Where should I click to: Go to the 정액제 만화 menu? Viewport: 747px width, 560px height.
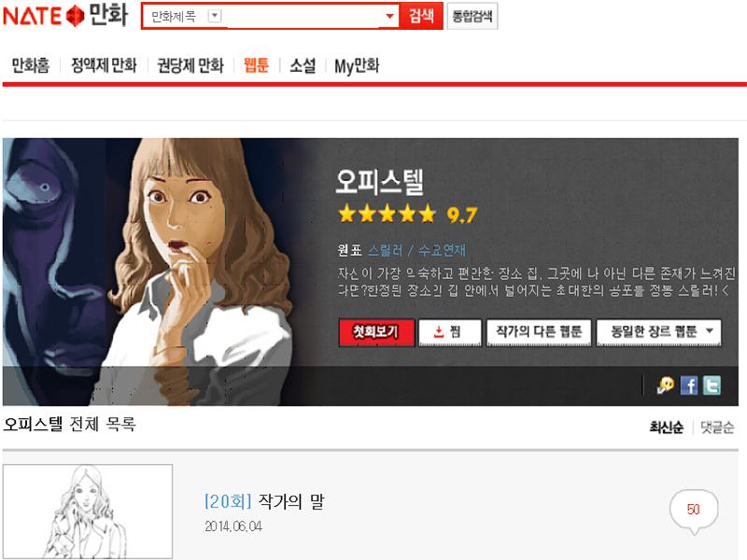point(104,65)
